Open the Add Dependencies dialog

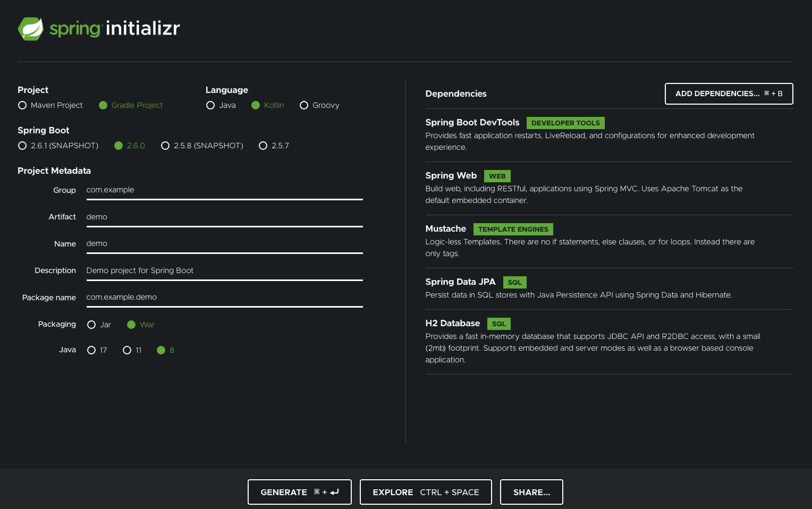(729, 94)
